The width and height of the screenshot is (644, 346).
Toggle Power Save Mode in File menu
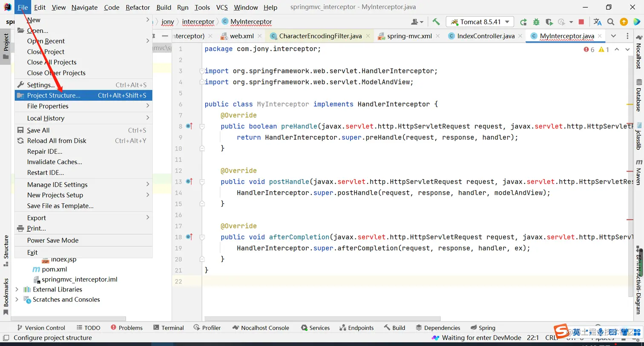point(83,240)
